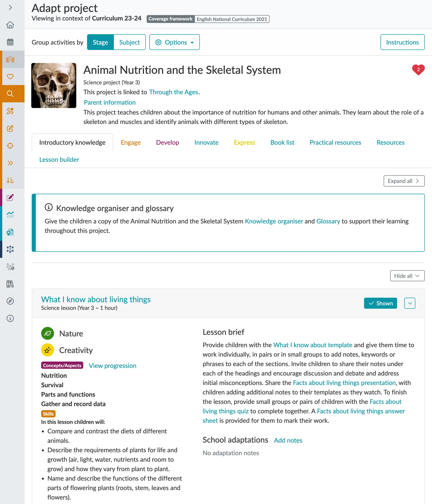The image size is (432, 504).
Task: Group activities by Stage
Action: tap(100, 42)
